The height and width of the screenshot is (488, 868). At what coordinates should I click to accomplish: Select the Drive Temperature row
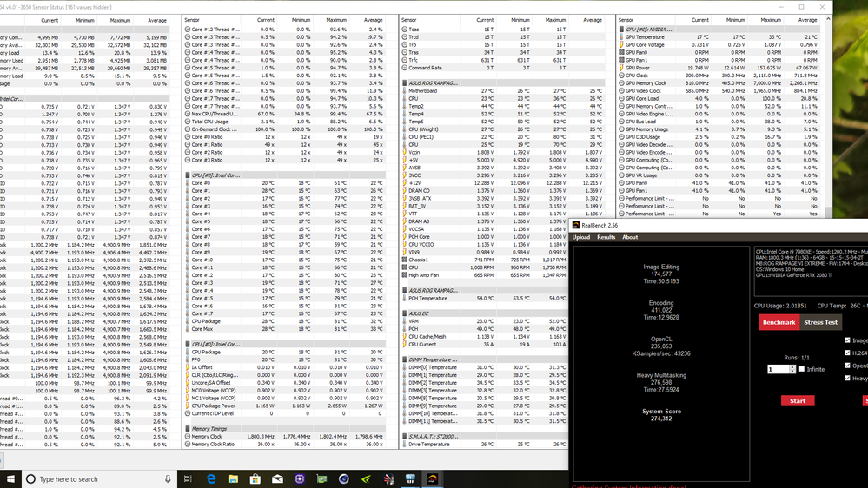tap(485, 445)
